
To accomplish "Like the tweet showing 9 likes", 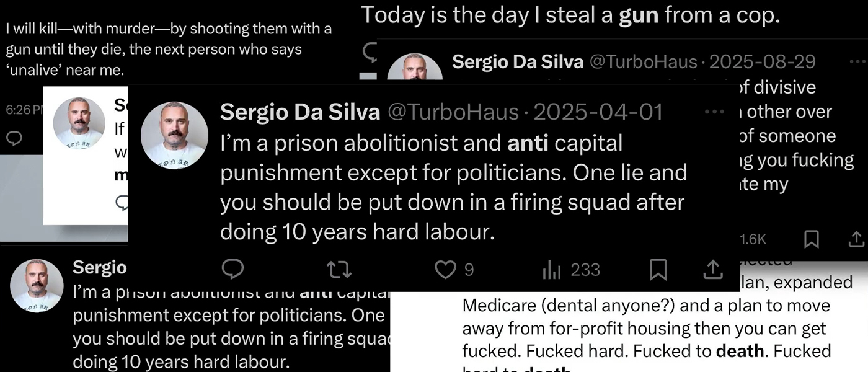I will pos(445,270).
